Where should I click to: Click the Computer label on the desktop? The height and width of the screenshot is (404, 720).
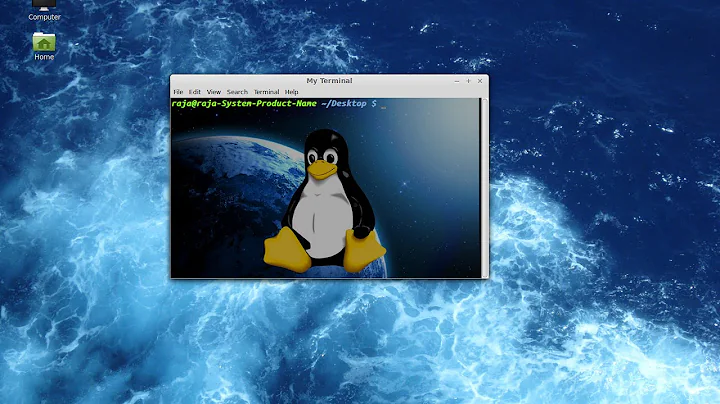(x=44, y=17)
